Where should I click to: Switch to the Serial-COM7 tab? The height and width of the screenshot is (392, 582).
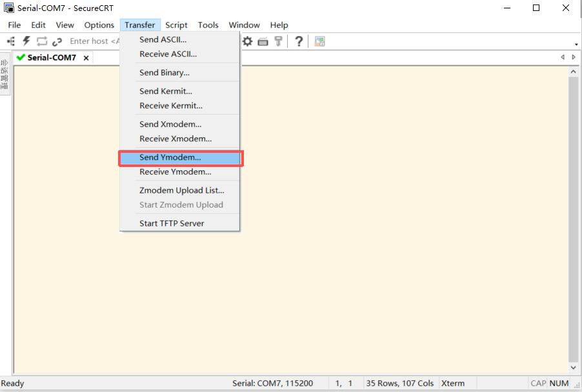coord(52,57)
